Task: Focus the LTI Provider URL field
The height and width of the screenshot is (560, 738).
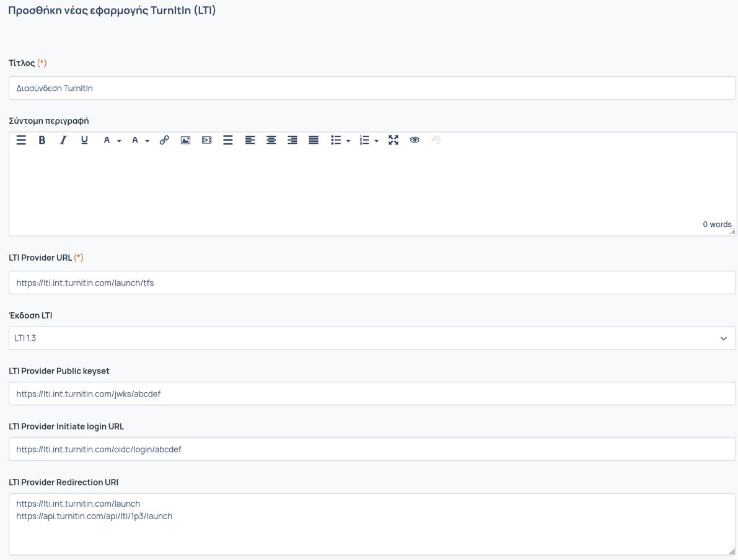Action: tap(372, 282)
